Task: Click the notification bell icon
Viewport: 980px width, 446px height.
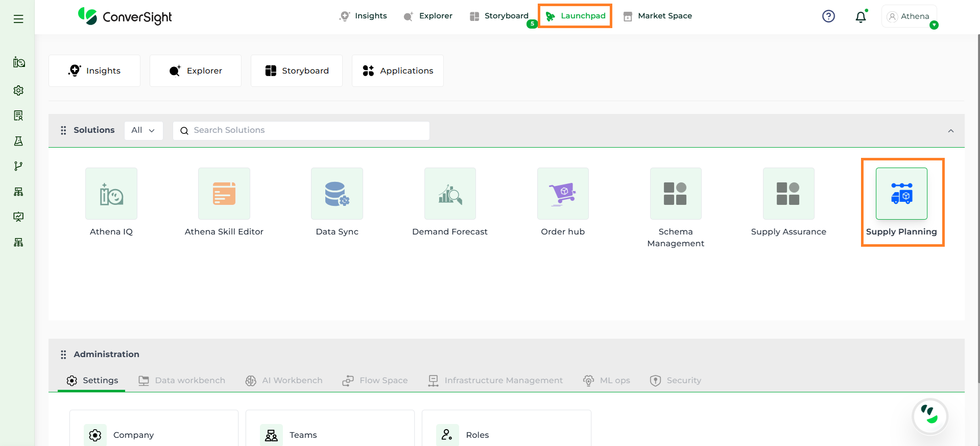Action: [x=861, y=17]
